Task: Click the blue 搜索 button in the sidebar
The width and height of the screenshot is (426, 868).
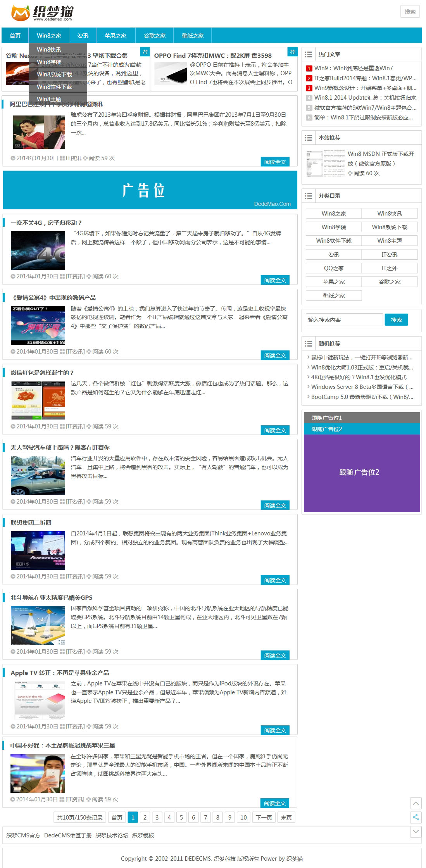Action: click(x=396, y=320)
